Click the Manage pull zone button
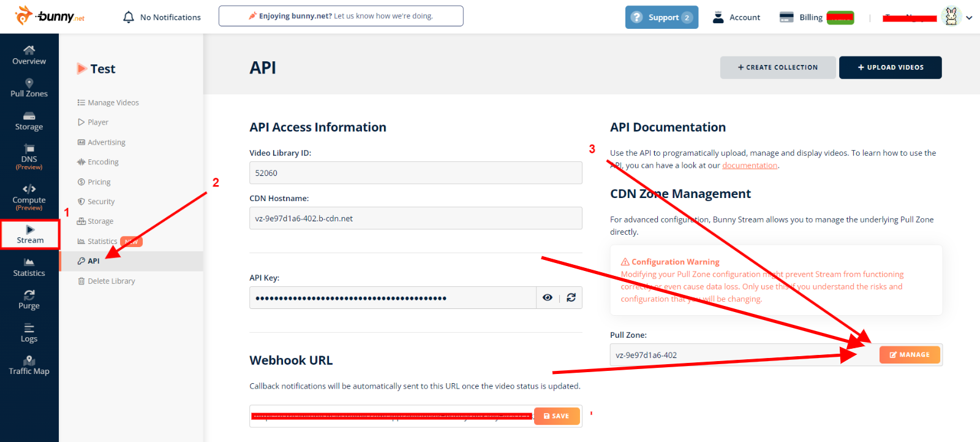 click(910, 355)
